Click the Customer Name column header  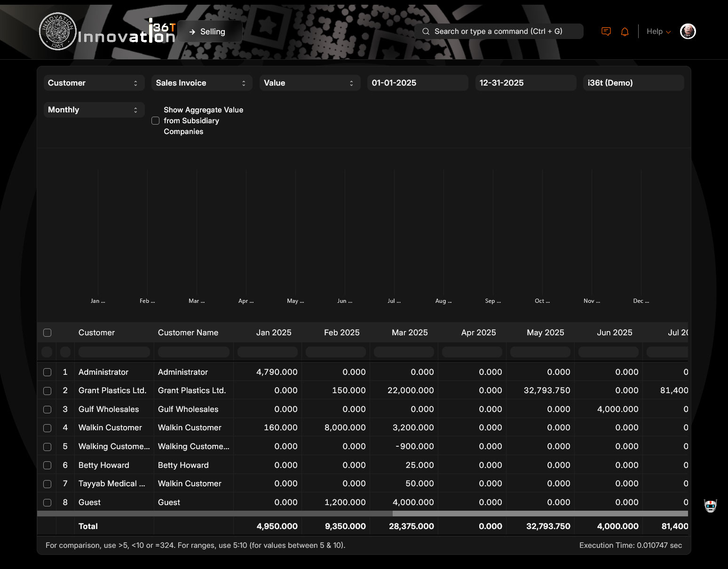click(x=188, y=333)
